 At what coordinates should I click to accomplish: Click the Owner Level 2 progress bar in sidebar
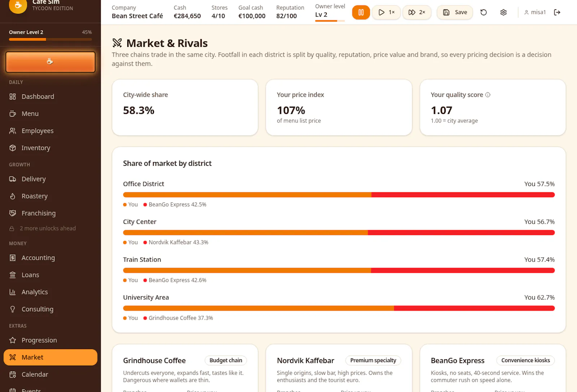tap(50, 39)
